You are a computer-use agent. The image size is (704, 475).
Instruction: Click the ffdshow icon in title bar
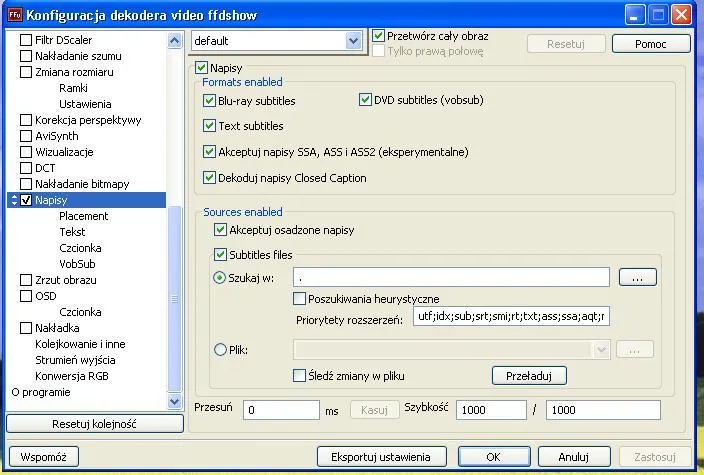tap(13, 15)
